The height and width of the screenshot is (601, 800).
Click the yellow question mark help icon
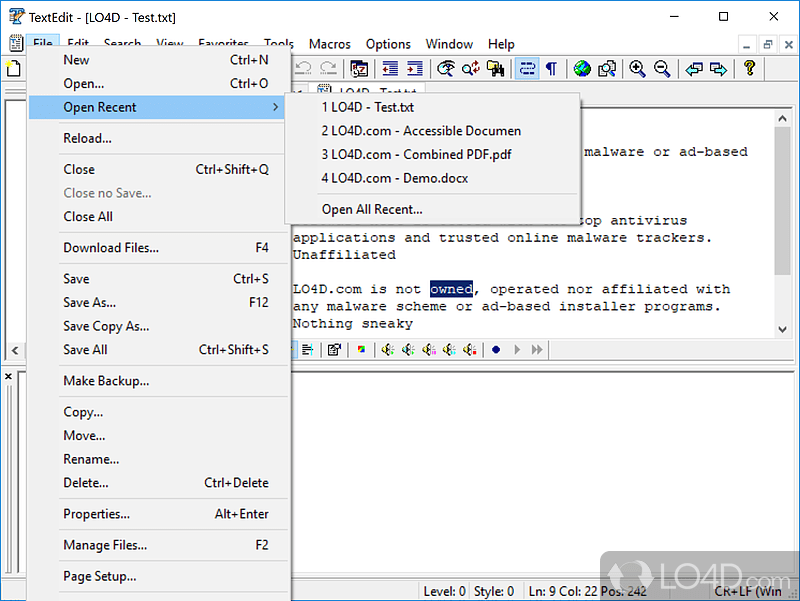(749, 68)
